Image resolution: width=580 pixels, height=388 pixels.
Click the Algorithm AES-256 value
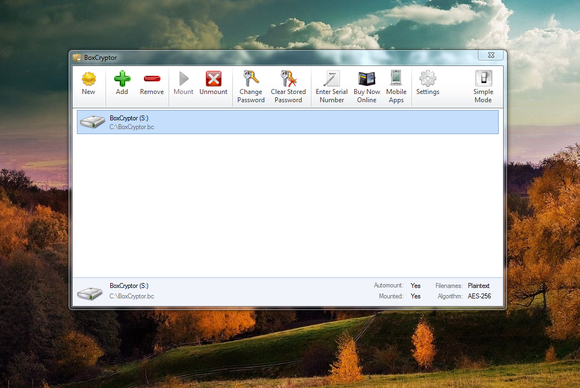tap(479, 296)
